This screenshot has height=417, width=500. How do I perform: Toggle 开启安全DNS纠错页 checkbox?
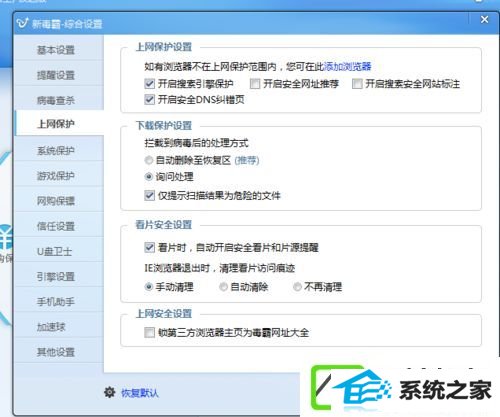149,99
